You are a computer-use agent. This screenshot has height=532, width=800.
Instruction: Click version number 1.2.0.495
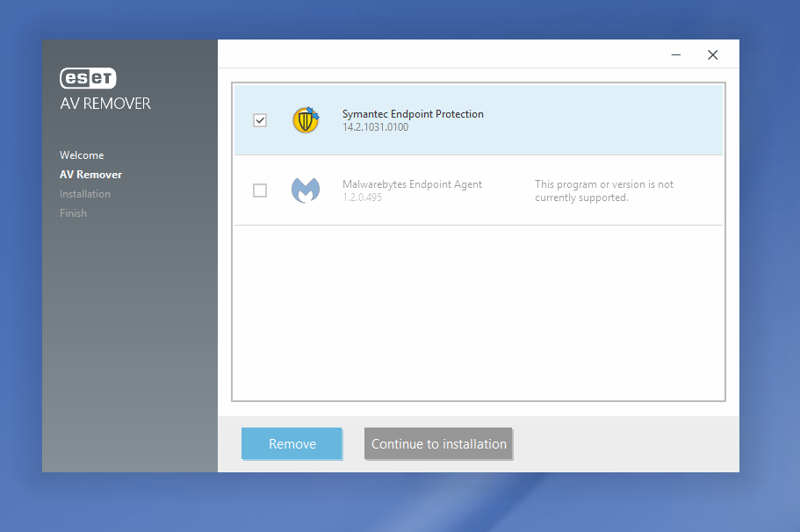pyautogui.click(x=363, y=198)
